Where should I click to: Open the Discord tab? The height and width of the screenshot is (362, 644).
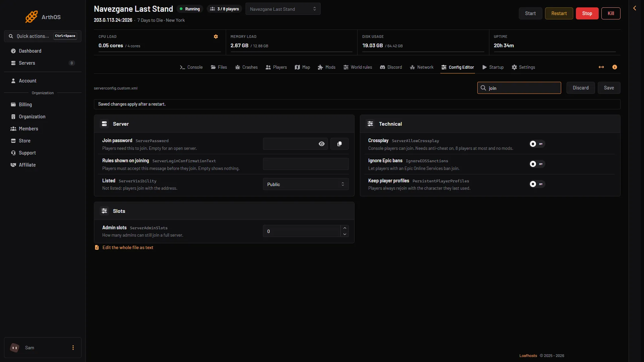coord(391,67)
